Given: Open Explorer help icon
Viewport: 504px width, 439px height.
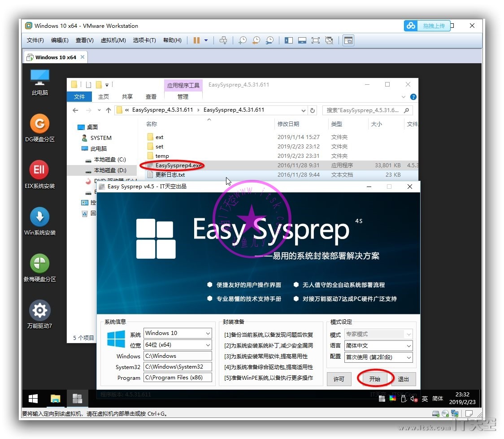Looking at the screenshot, I should (413, 97).
